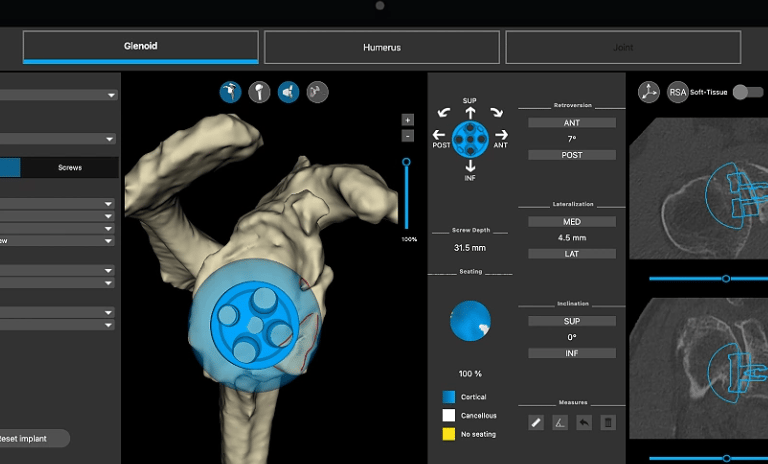Delete measures with the trash icon

[x=608, y=422]
